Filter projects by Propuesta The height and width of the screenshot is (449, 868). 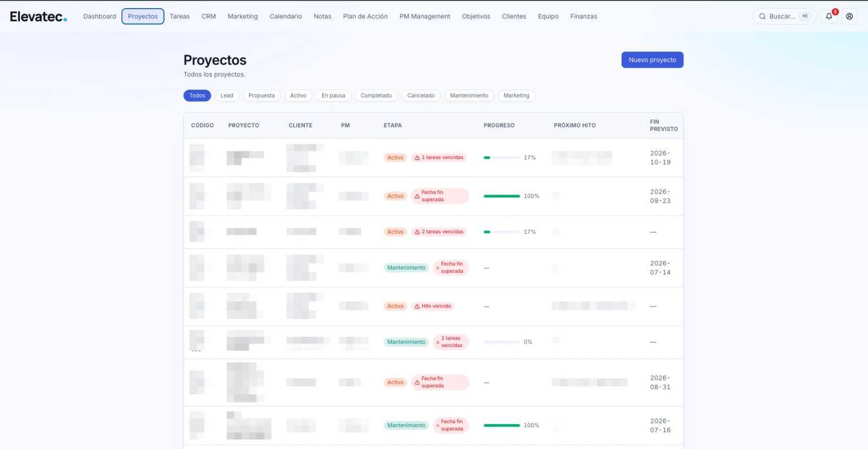click(x=261, y=95)
